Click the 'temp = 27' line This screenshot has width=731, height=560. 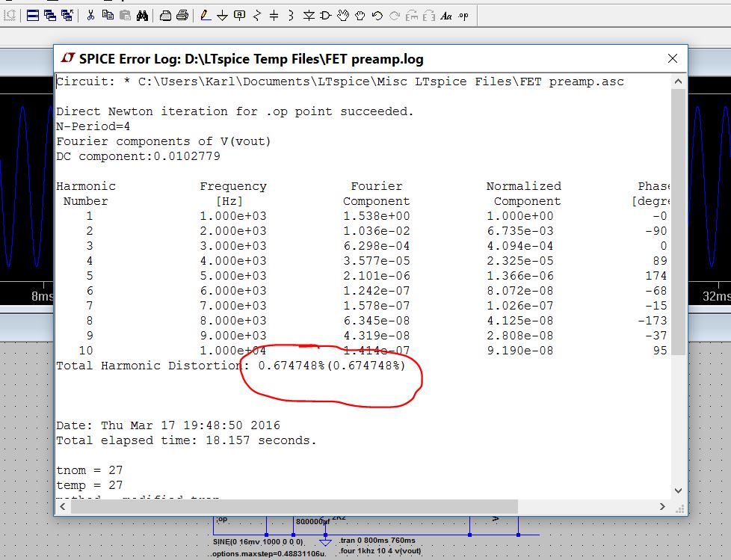pyautogui.click(x=89, y=485)
